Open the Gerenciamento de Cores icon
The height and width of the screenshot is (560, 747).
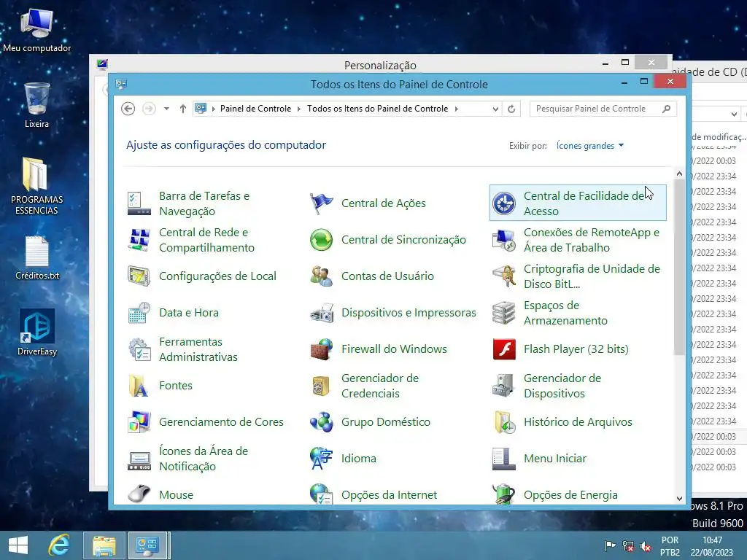(139, 422)
